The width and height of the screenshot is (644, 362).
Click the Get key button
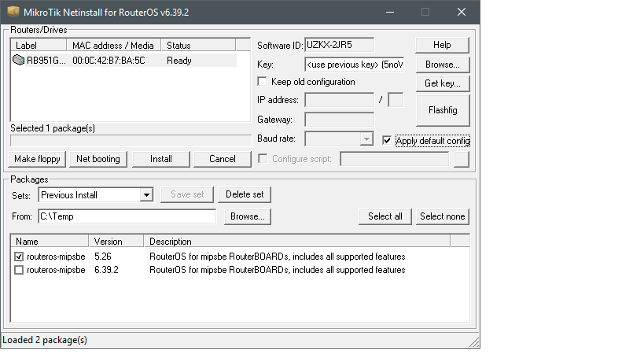[443, 83]
